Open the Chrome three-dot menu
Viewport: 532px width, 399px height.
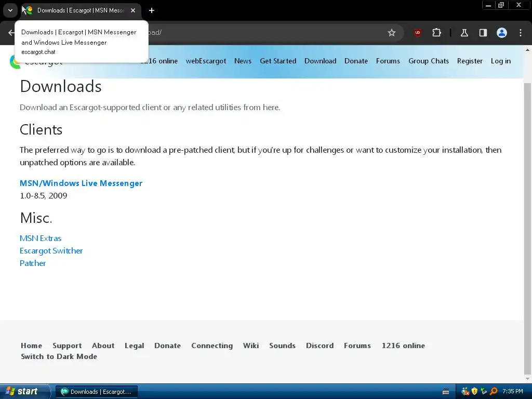tap(521, 33)
